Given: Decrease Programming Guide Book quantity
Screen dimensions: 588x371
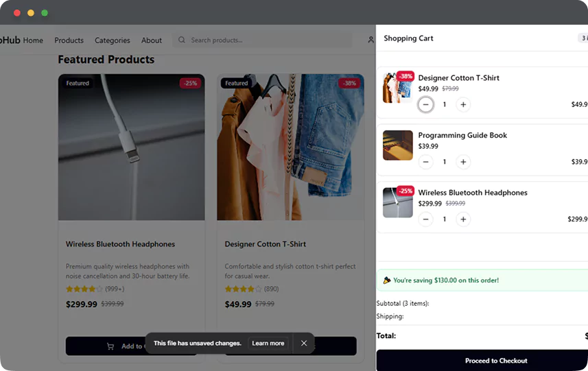Looking at the screenshot, I should point(426,162).
